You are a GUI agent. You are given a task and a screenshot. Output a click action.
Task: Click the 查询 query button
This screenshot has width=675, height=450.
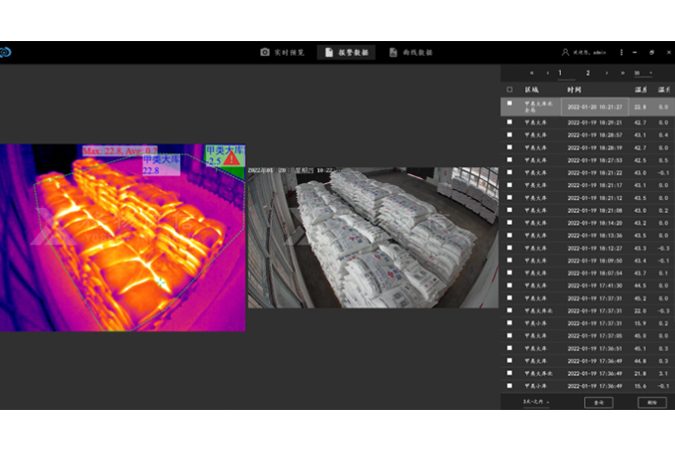[x=597, y=401]
